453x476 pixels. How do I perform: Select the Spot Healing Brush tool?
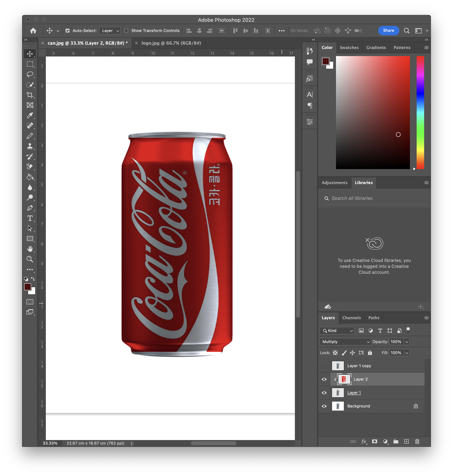tap(30, 126)
